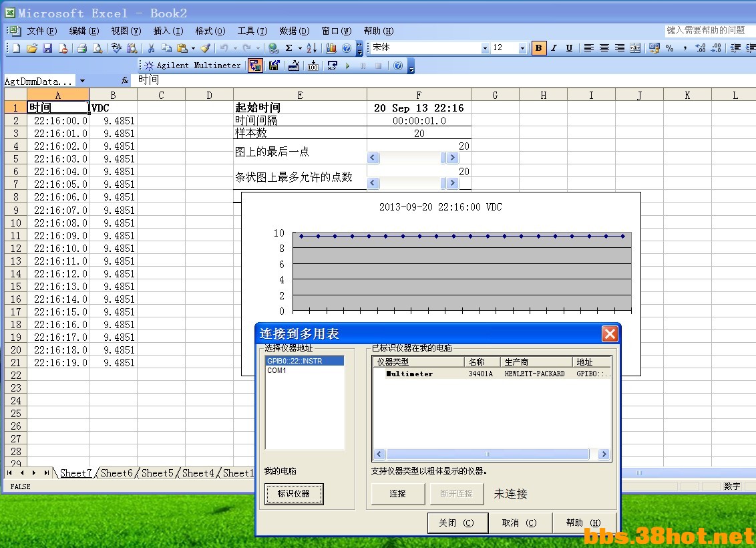The width and height of the screenshot is (756, 548).
Task: Print using the printer icon
Action: click(82, 47)
